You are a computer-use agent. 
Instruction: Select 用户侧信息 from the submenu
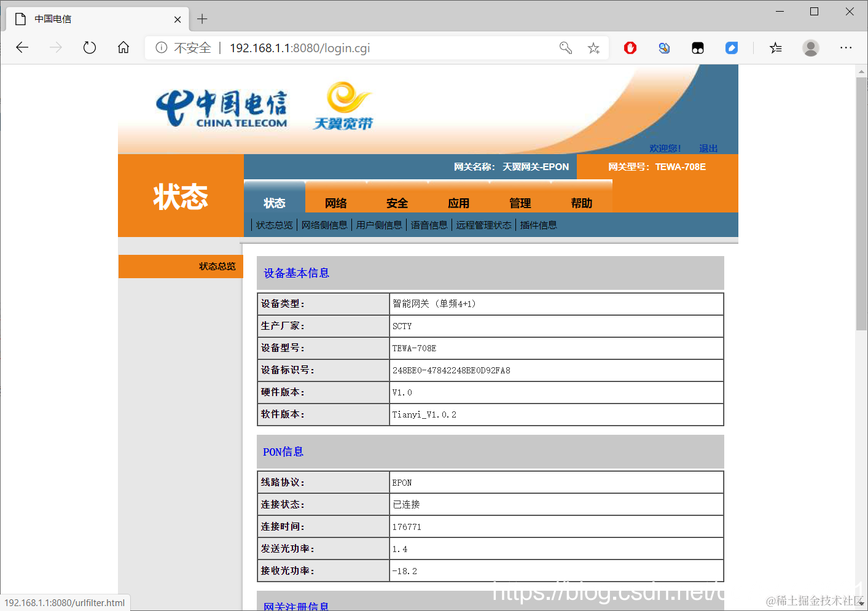(379, 225)
